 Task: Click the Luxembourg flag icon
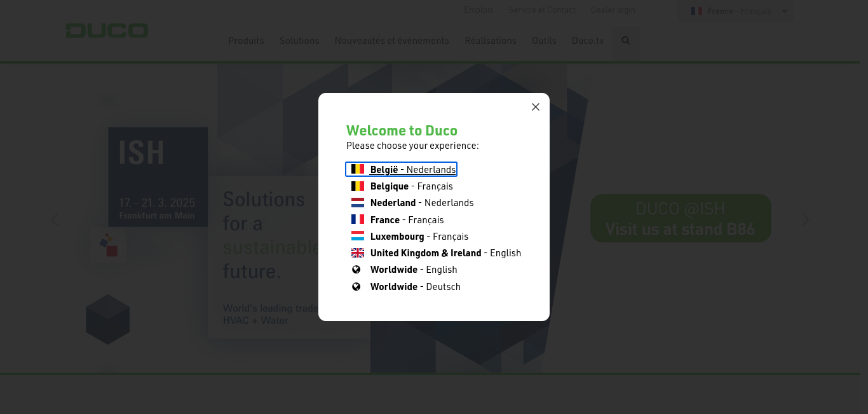tap(358, 236)
